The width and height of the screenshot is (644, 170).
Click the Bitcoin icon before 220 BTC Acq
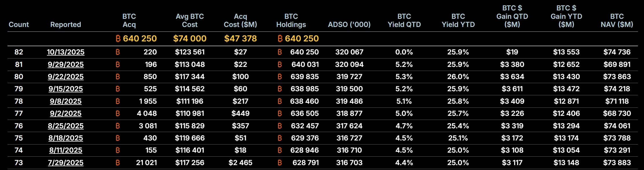click(117, 52)
